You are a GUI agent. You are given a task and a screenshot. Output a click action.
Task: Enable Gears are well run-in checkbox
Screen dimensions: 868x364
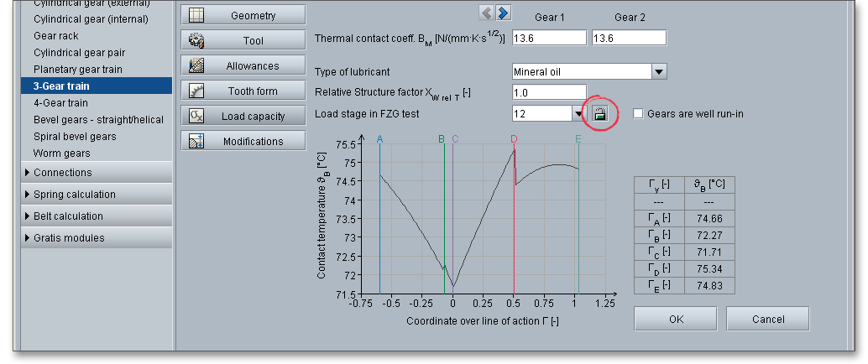[x=639, y=114]
